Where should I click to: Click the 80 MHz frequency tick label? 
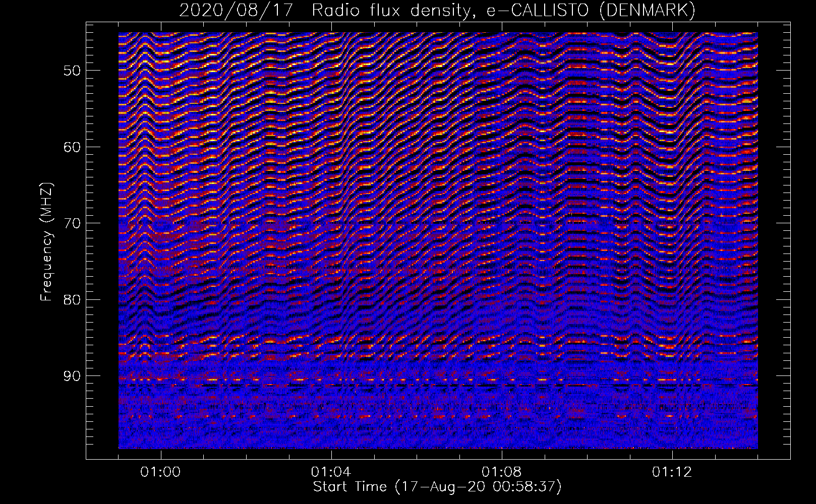coord(72,300)
